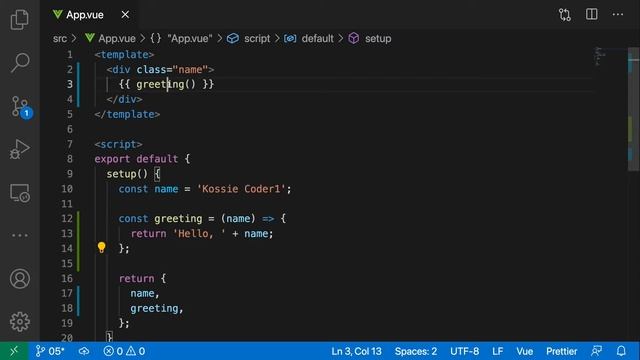The image size is (640, 360).
Task: Click the src breadcrumb
Action: [x=60, y=38]
